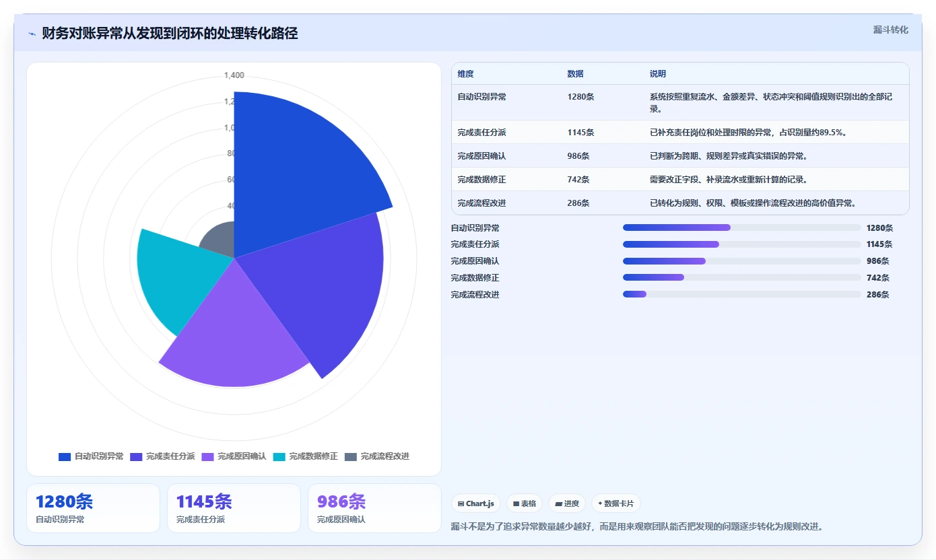Screen dimensions: 936x560
Task: Click the 表格 tag
Action: pyautogui.click(x=525, y=503)
